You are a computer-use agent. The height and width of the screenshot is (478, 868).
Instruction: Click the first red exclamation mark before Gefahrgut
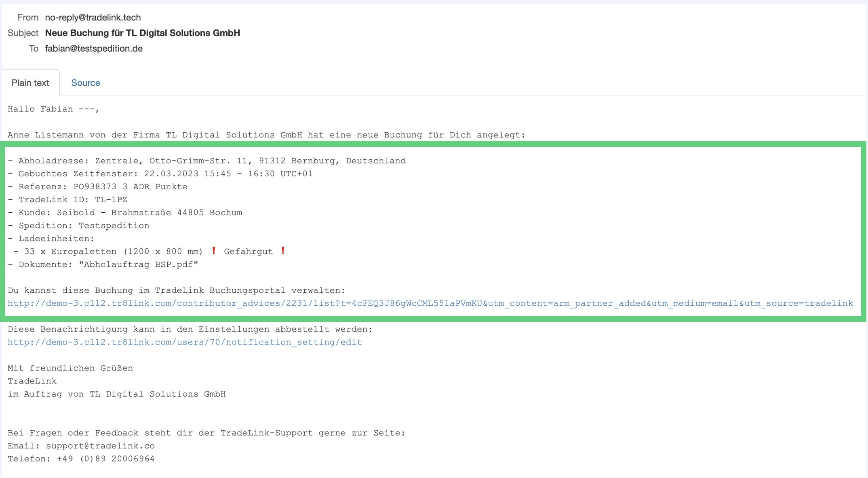click(214, 251)
